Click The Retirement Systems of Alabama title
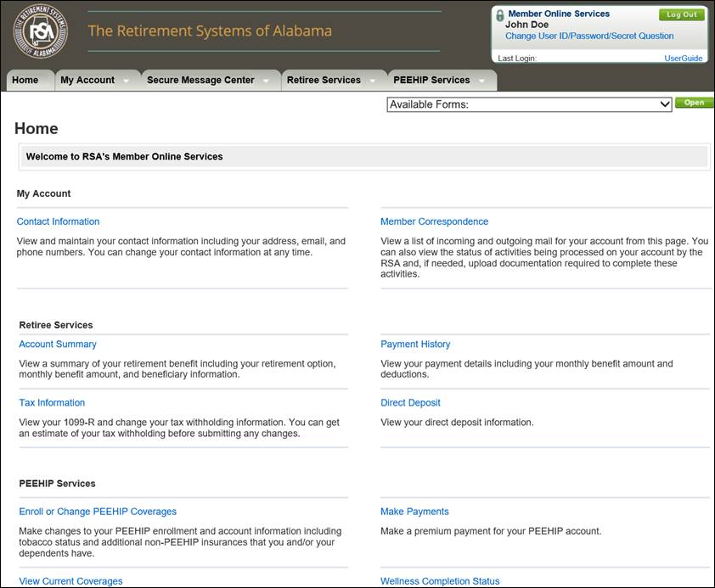The width and height of the screenshot is (715, 588). (210, 31)
